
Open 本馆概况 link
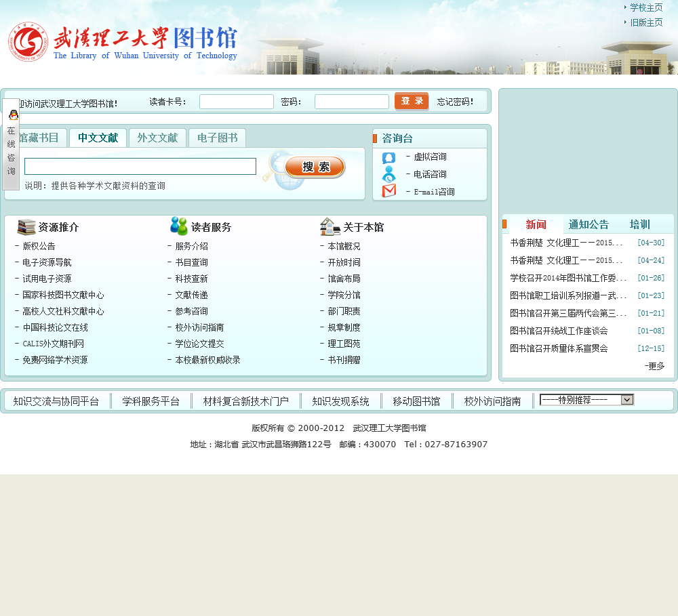344,246
